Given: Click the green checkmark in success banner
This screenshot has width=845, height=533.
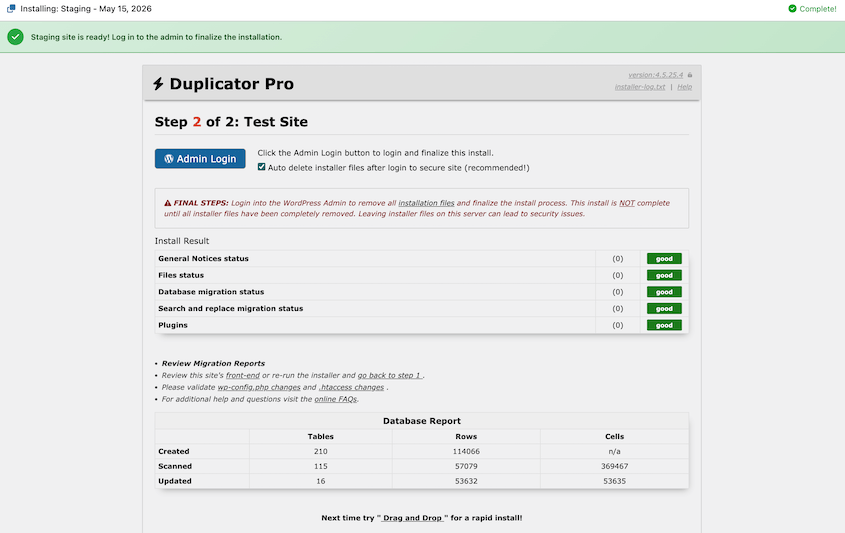Looking at the screenshot, I should 16,37.
